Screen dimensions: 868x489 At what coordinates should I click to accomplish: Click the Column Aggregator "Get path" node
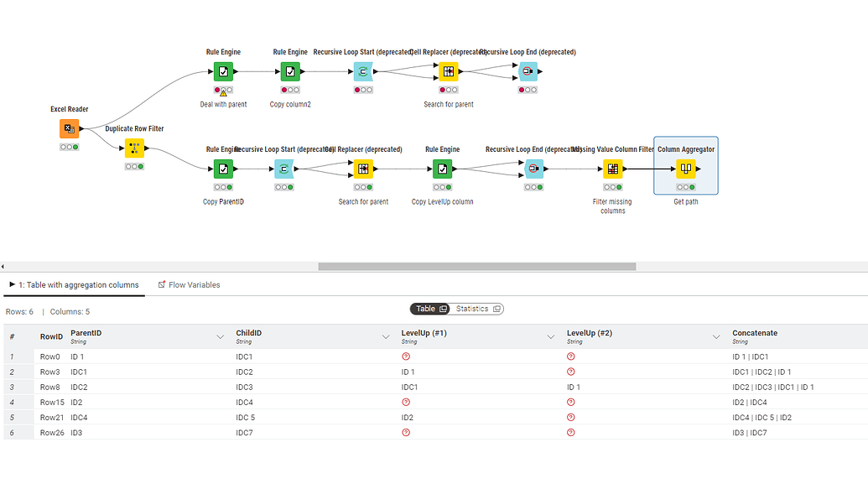point(684,169)
